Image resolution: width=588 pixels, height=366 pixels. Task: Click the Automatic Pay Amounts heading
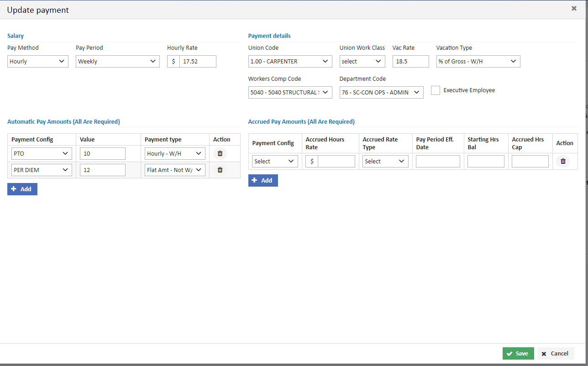click(x=63, y=121)
